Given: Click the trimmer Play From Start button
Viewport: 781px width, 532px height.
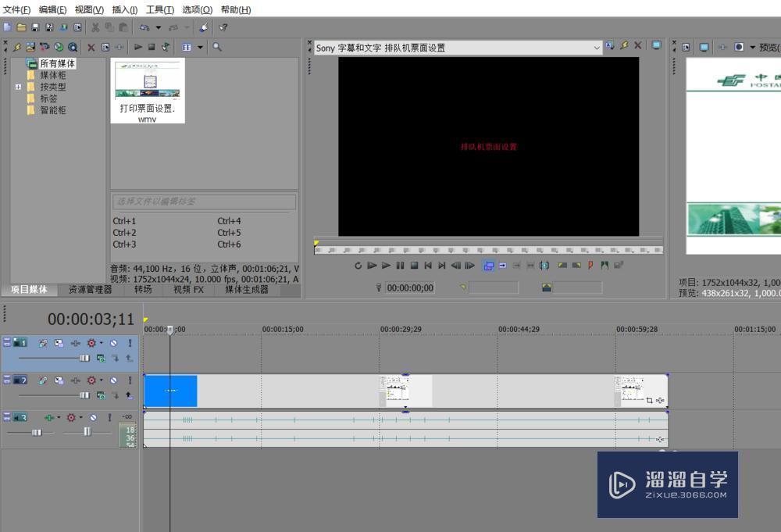Looking at the screenshot, I should [x=372, y=266].
